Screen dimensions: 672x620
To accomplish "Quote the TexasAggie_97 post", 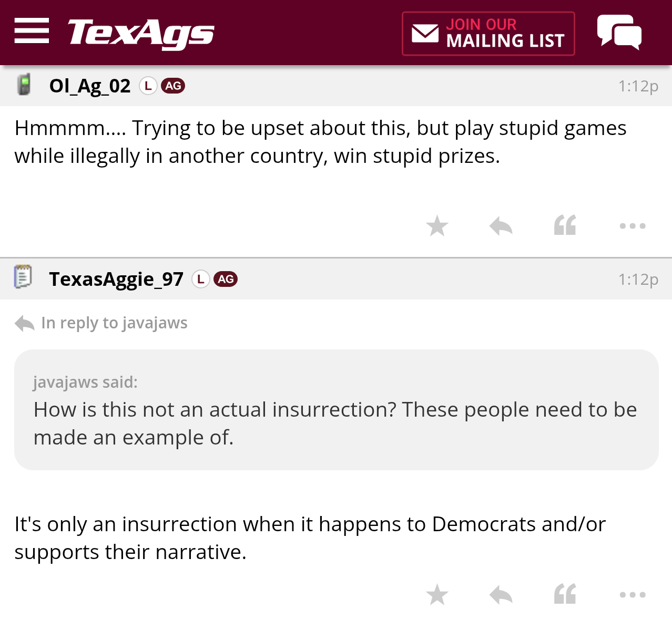I will [565, 595].
